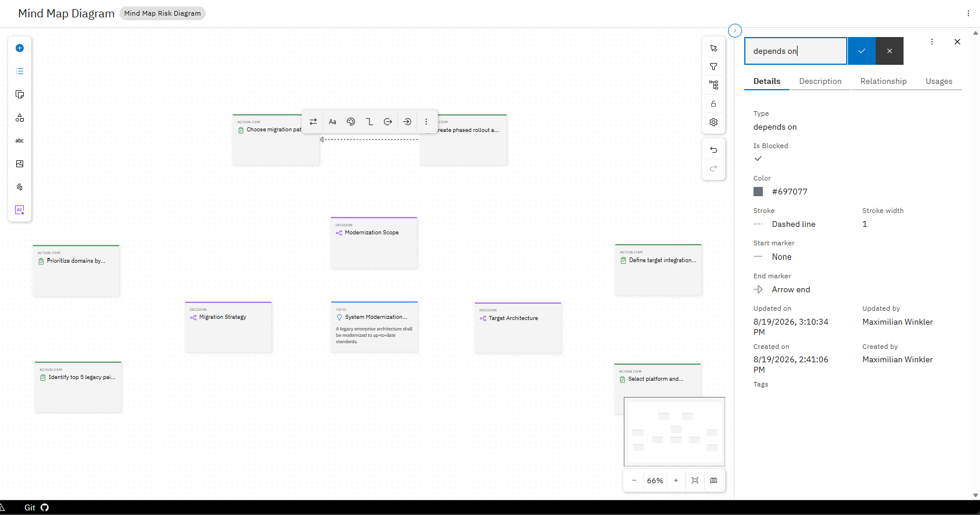This screenshot has width=980, height=515.
Task: Toggle the diagram lock
Action: [714, 104]
